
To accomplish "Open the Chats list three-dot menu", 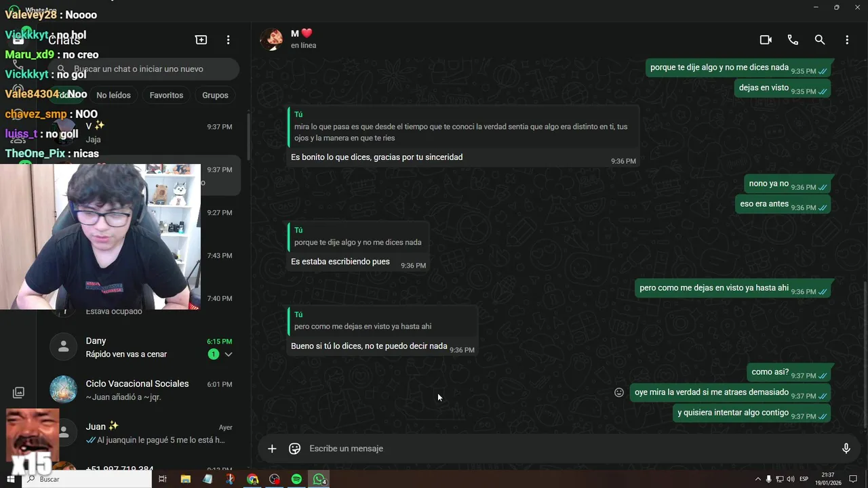I will (229, 40).
